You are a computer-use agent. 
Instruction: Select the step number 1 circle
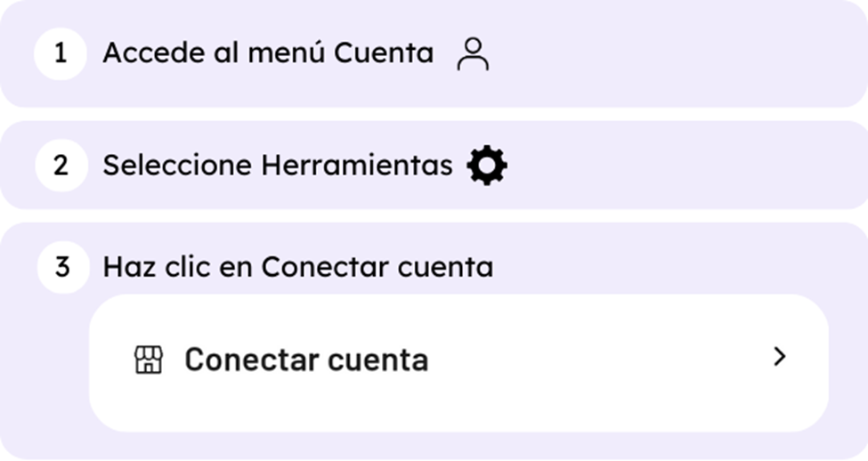point(61,53)
